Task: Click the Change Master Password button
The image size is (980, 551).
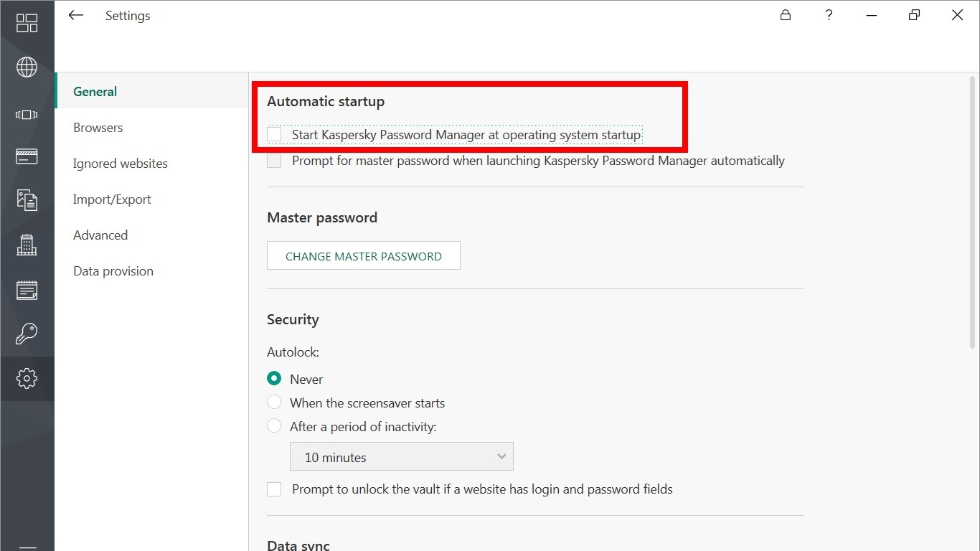Action: tap(364, 255)
